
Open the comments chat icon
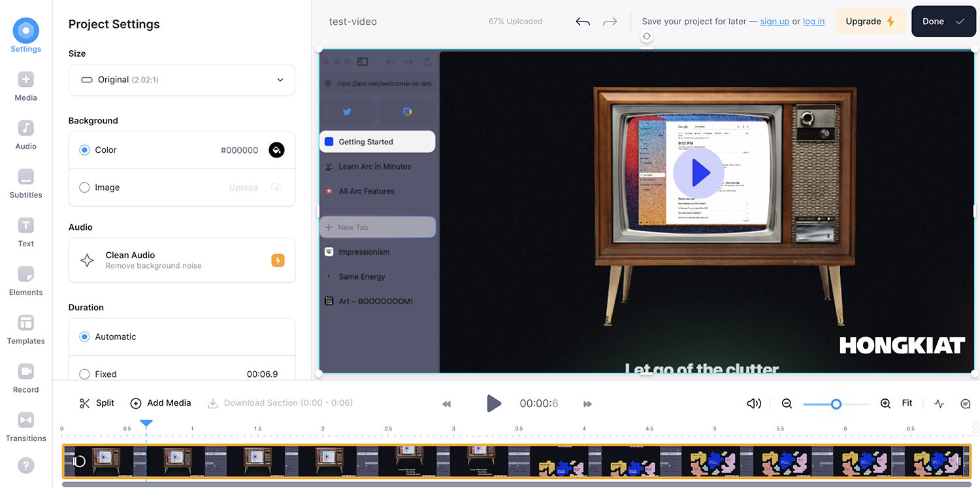(966, 404)
